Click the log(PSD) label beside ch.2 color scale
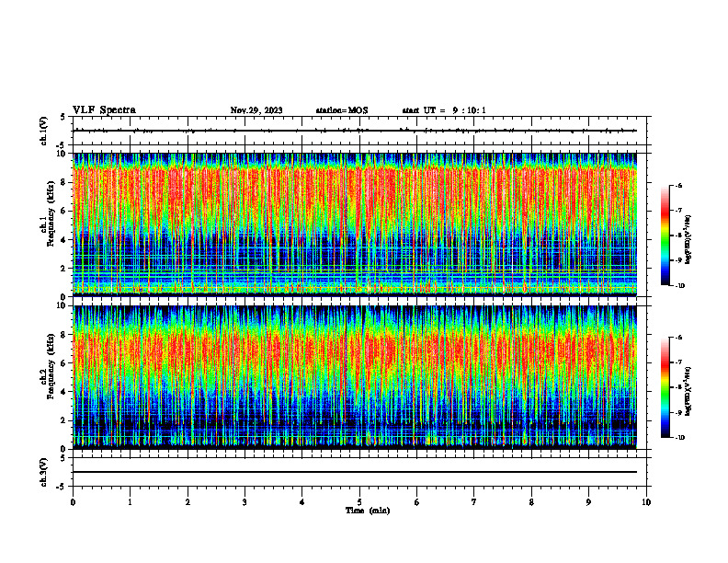The height and width of the screenshot is (563, 728). click(688, 392)
